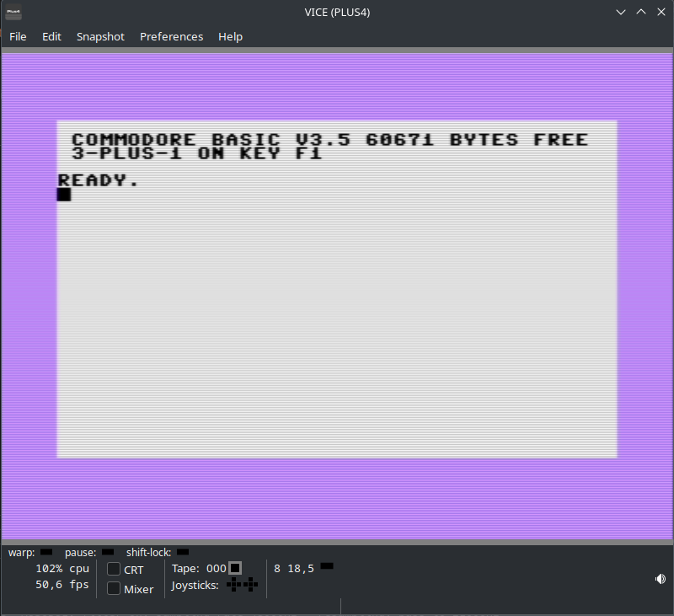Click the warp mode indicator LED
The width and height of the screenshot is (674, 616).
tap(46, 552)
